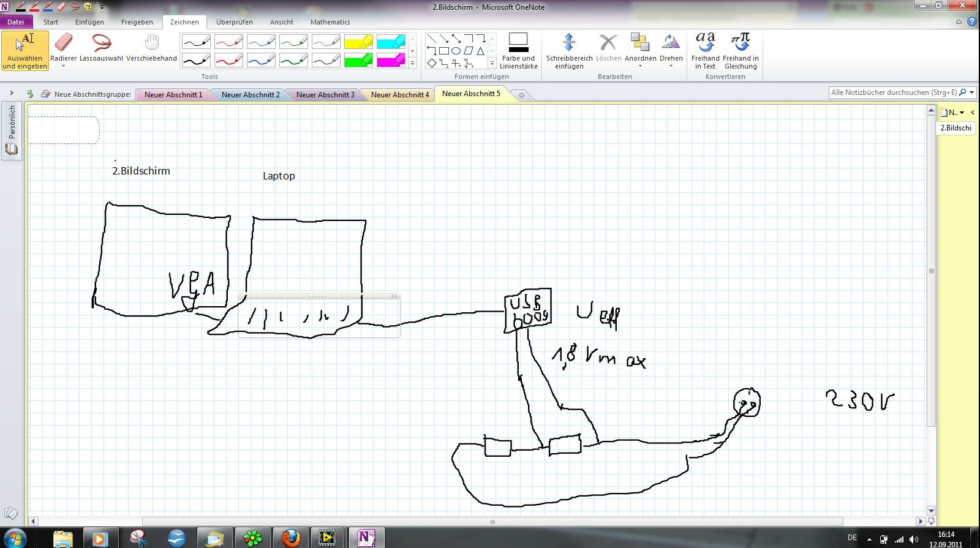Open the Anordnen dropdown
The width and height of the screenshot is (980, 548).
click(641, 50)
